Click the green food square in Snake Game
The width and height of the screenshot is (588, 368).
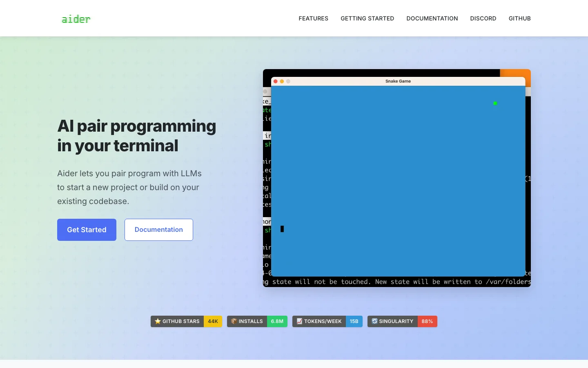tap(495, 103)
